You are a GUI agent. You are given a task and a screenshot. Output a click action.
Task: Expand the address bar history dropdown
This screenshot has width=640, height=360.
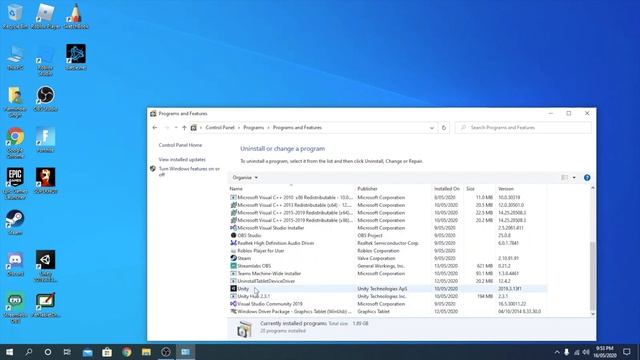coord(431,128)
